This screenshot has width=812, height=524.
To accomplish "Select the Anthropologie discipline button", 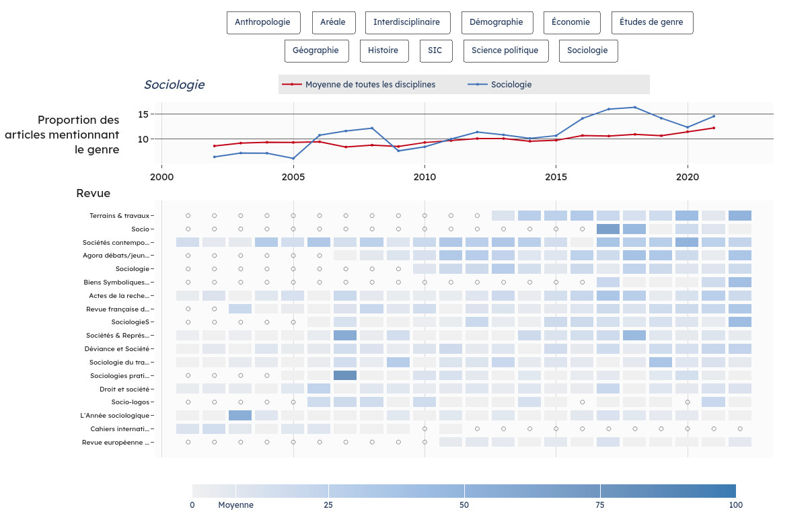I will pos(263,22).
